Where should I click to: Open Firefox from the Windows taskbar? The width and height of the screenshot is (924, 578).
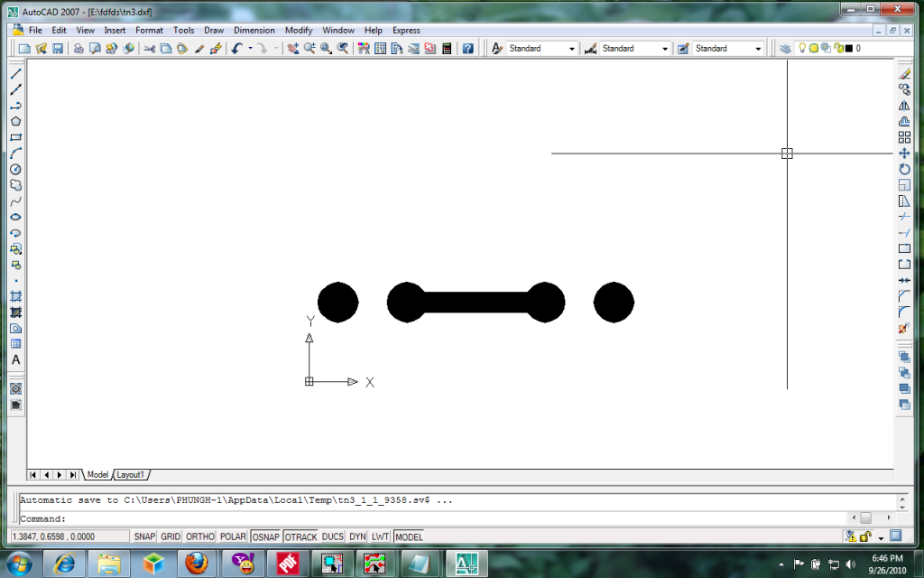point(197,564)
